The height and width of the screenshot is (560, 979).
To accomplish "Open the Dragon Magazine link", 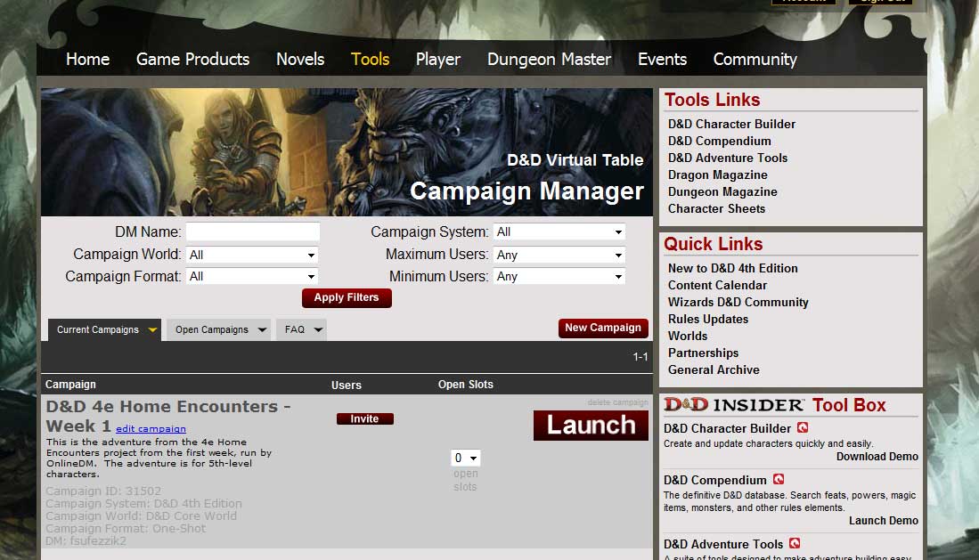I will (717, 174).
